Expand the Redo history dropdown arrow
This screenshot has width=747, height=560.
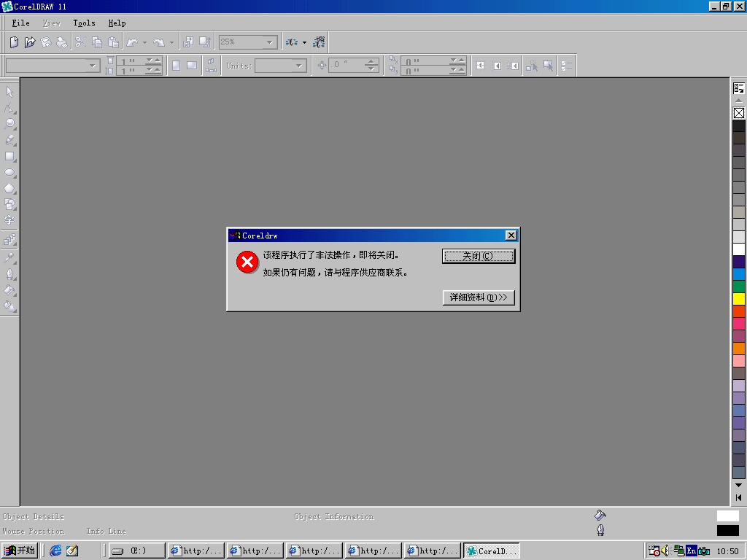coord(171,42)
